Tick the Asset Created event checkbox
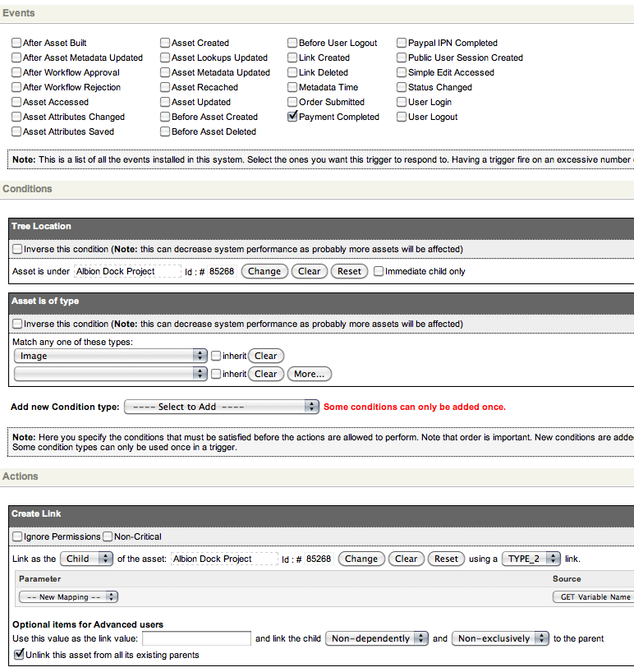The width and height of the screenshot is (634, 672). [x=165, y=43]
